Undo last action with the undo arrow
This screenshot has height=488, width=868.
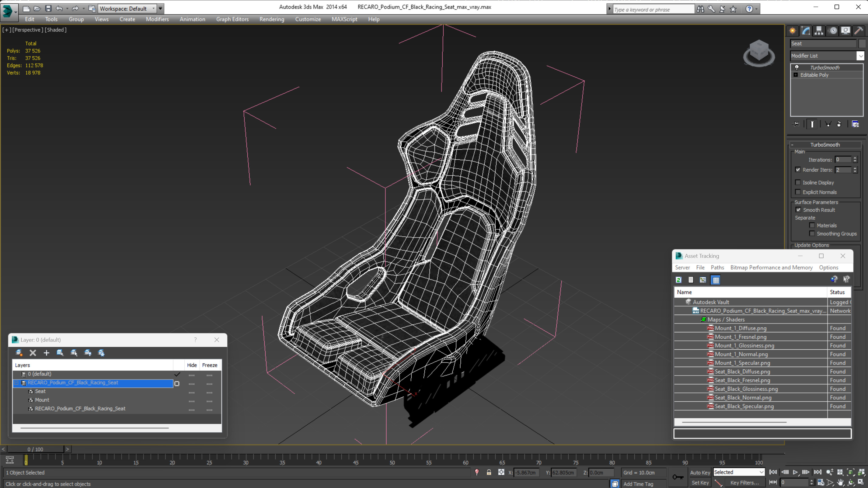(x=59, y=9)
